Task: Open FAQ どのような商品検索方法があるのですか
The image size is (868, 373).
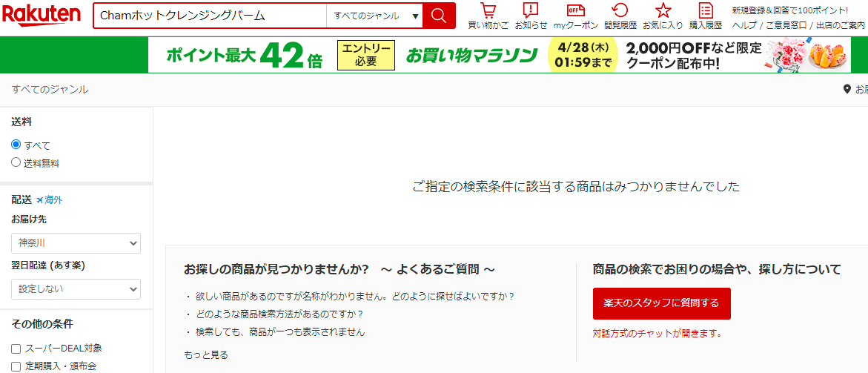Action: click(x=279, y=314)
